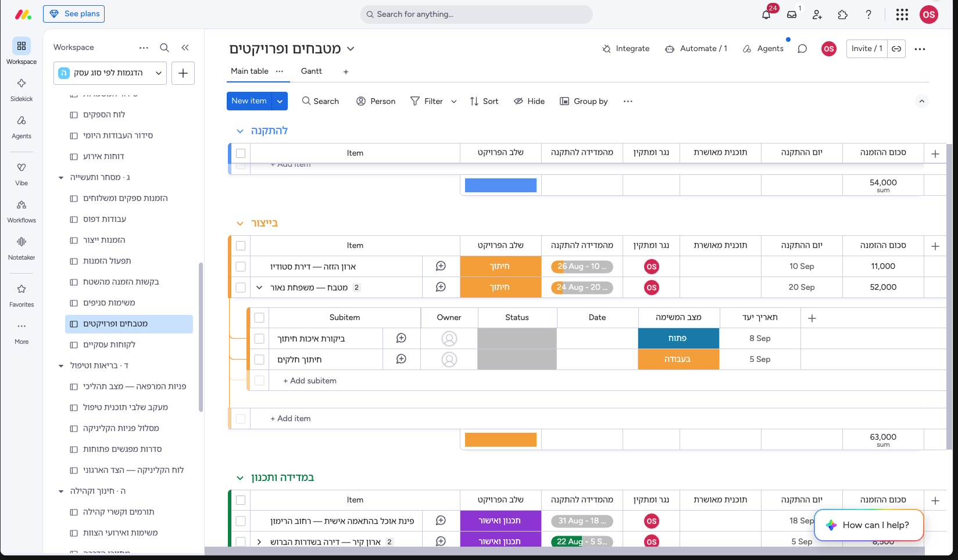The height and width of the screenshot is (560, 958).
Task: Collapse subitems of מטבח — משפחת נאור
Action: (259, 288)
